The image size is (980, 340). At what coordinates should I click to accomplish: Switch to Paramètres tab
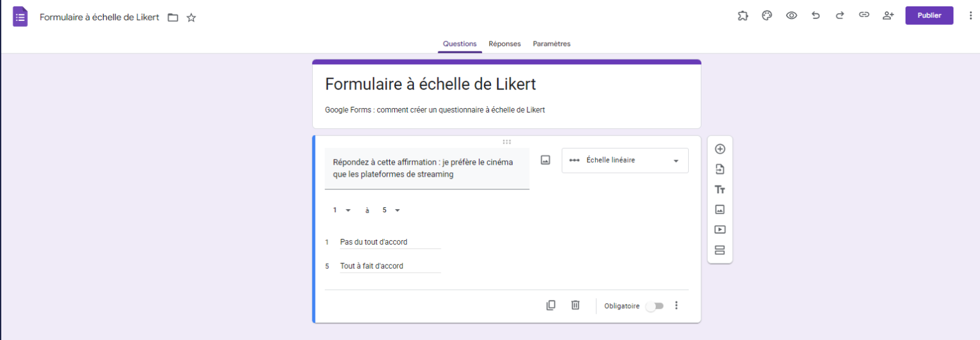coord(551,44)
